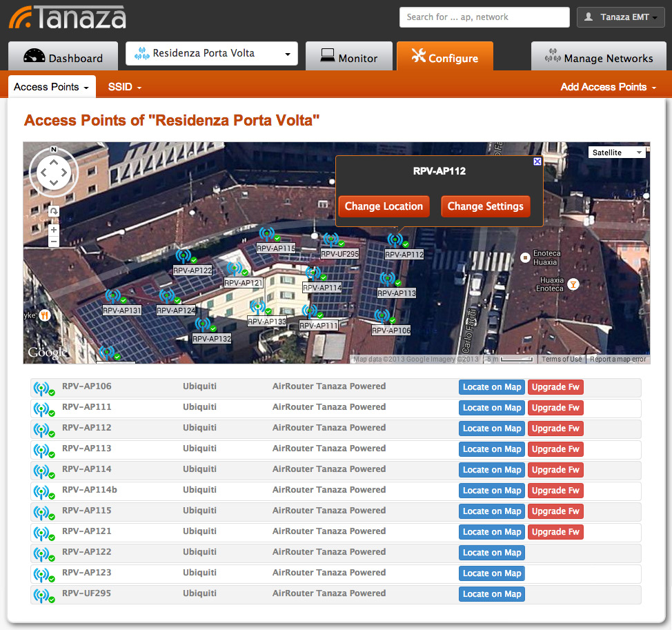
Task: Click the RPV-AP123 name in the list
Action: [x=86, y=573]
